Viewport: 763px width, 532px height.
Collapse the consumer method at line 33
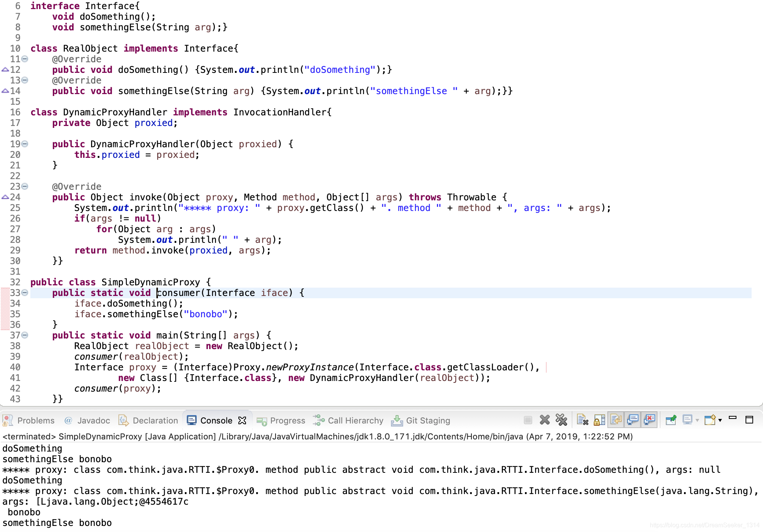coord(25,293)
